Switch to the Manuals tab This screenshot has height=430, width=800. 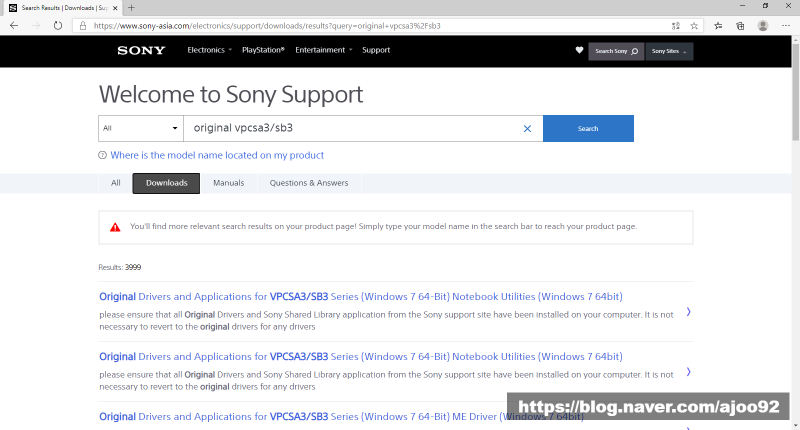click(229, 183)
